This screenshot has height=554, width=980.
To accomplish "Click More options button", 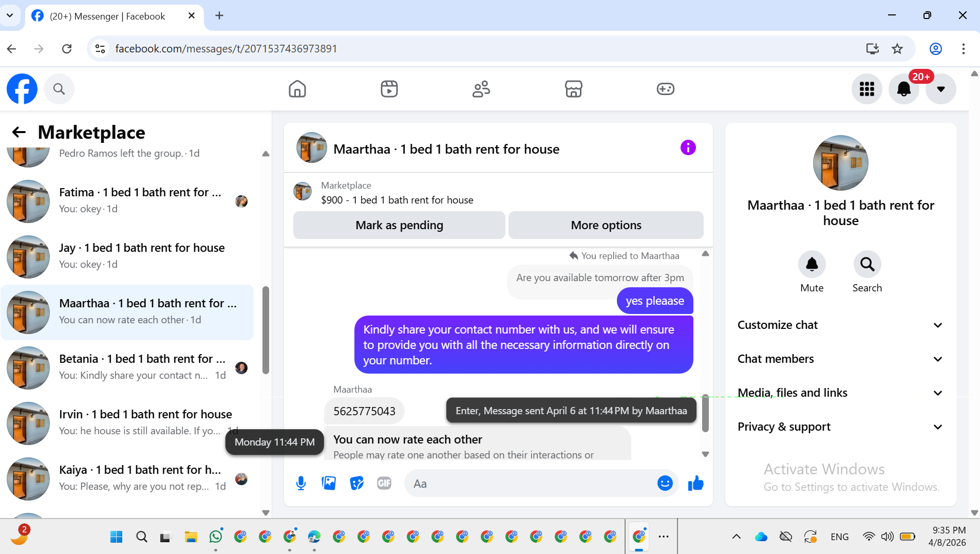I will (606, 225).
